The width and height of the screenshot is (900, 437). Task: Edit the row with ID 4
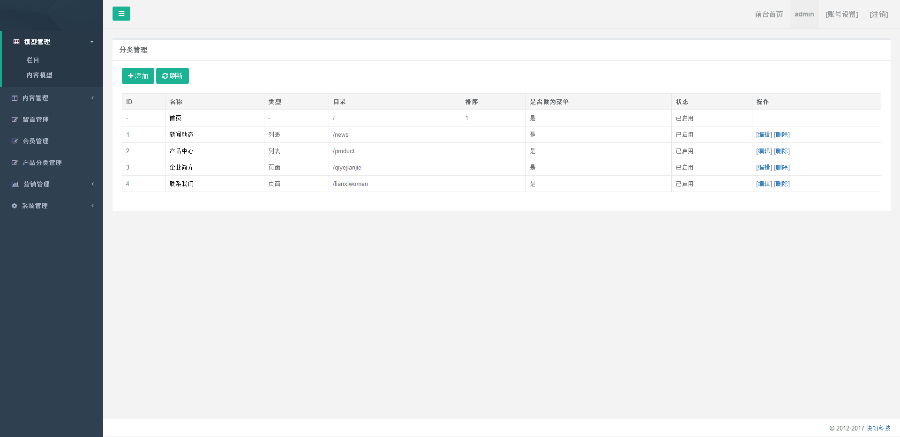[764, 184]
